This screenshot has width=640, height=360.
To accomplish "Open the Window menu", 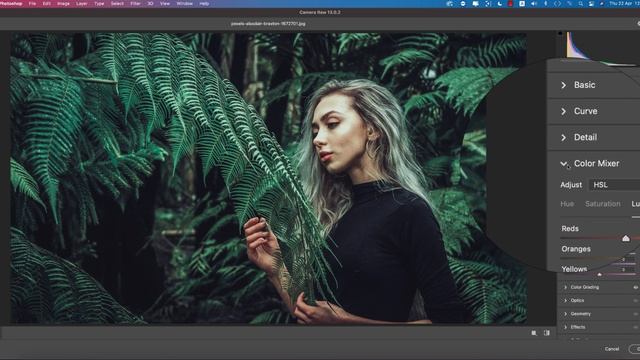I will (184, 4).
